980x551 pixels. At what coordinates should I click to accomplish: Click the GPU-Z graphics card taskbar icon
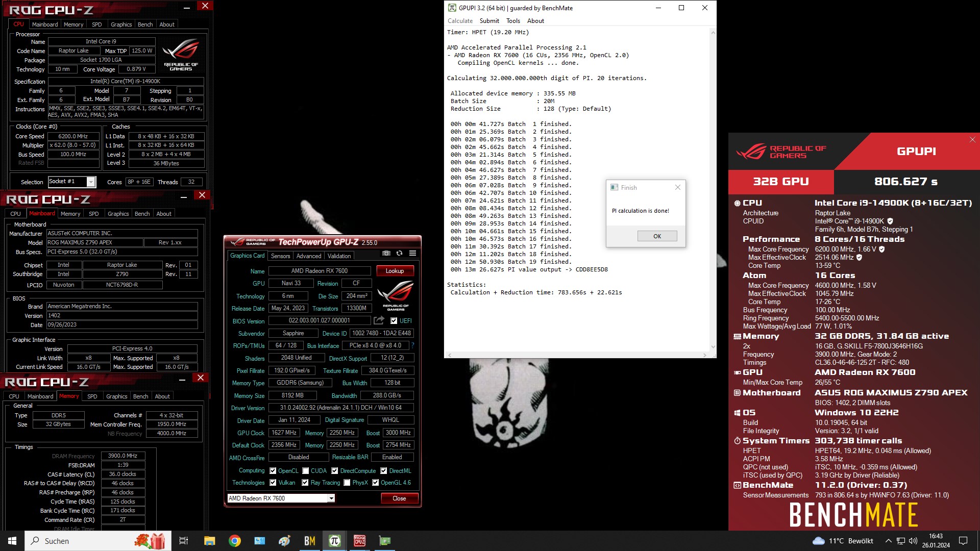pos(385,541)
